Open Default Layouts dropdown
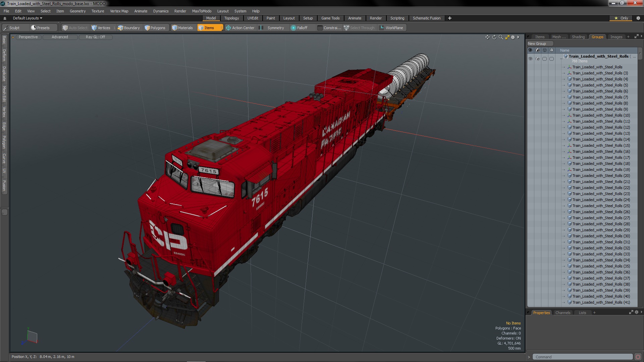Viewport: 644px width, 362px height. 28,18
